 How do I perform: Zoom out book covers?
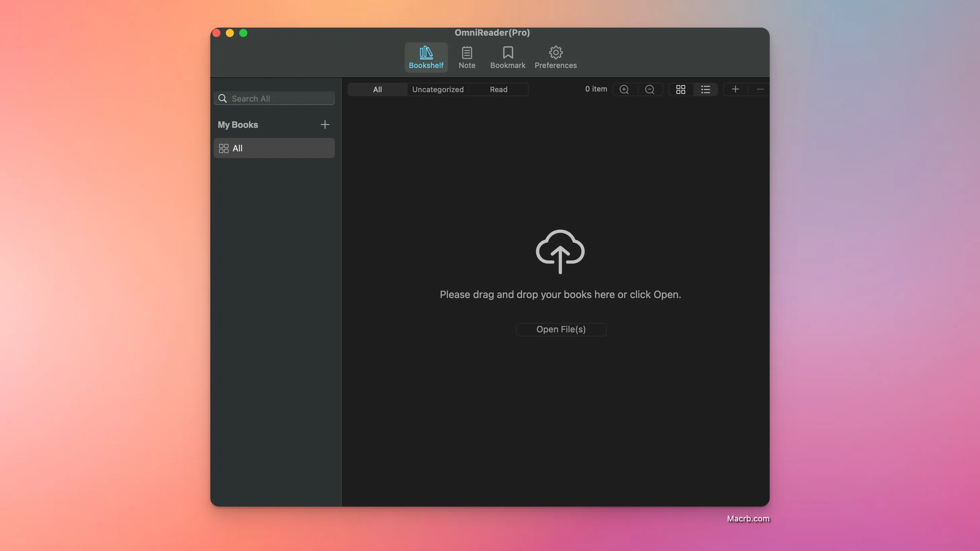650,89
